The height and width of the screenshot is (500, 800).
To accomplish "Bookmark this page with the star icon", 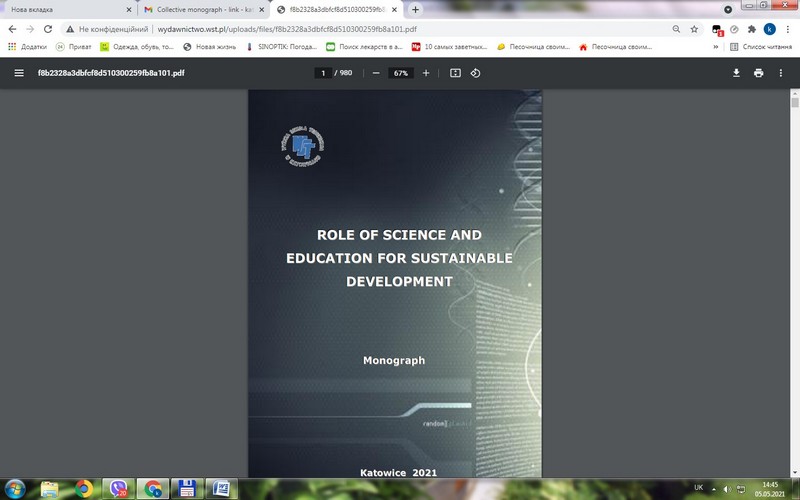I will coord(694,29).
